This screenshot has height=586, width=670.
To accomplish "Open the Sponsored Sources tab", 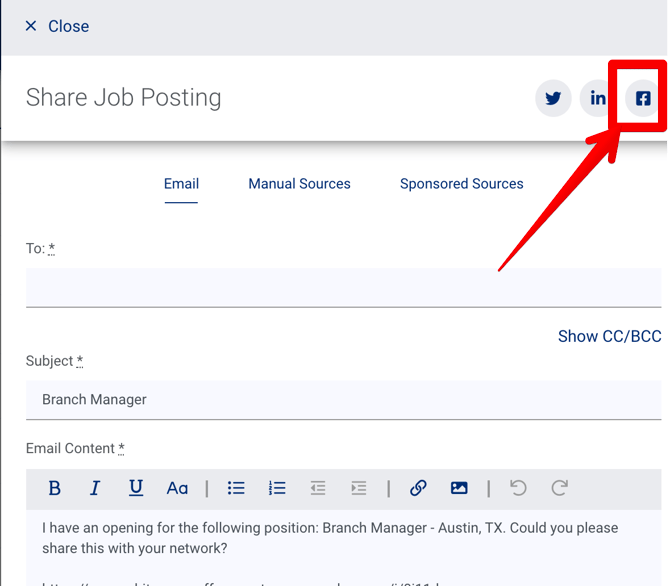I will click(x=461, y=184).
